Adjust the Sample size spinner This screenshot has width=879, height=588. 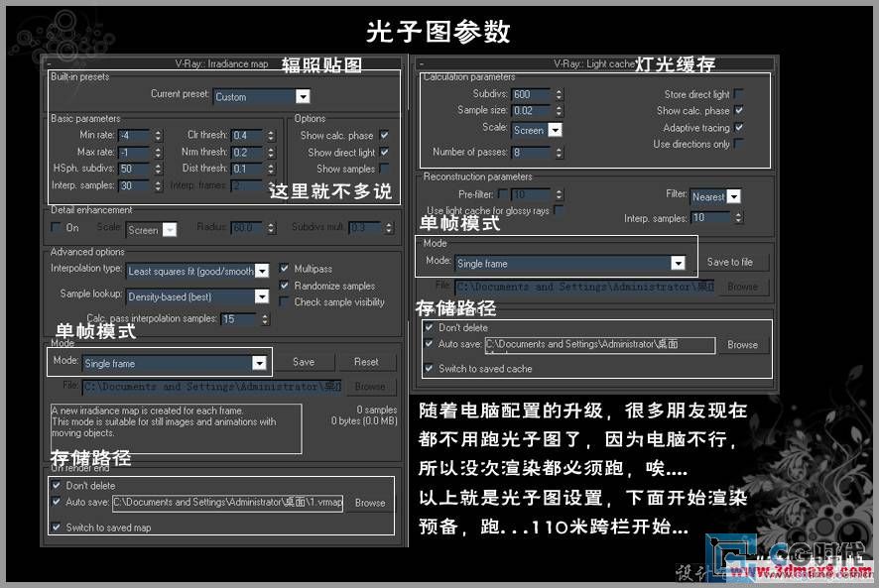(559, 110)
